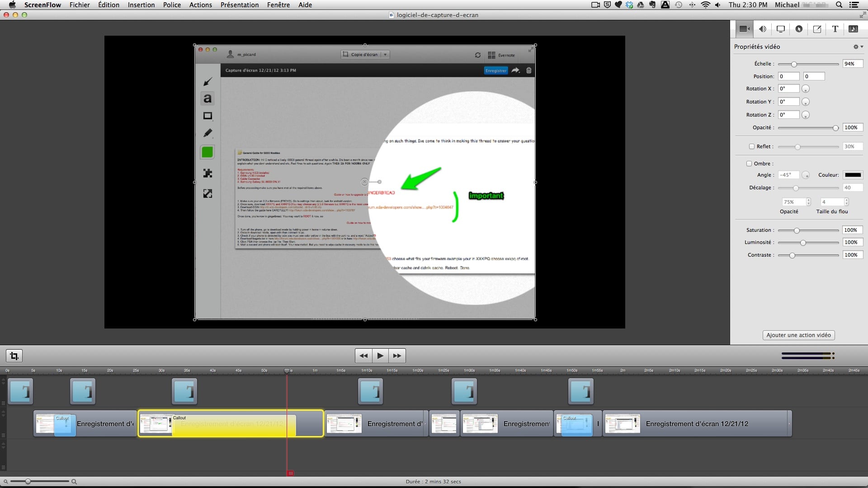Open the screen recording properties tab
The width and height of the screenshot is (868, 488).
click(x=781, y=29)
